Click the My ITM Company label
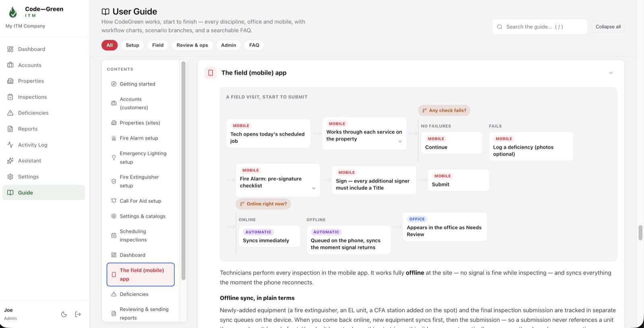The height and width of the screenshot is (328, 644). click(x=25, y=26)
